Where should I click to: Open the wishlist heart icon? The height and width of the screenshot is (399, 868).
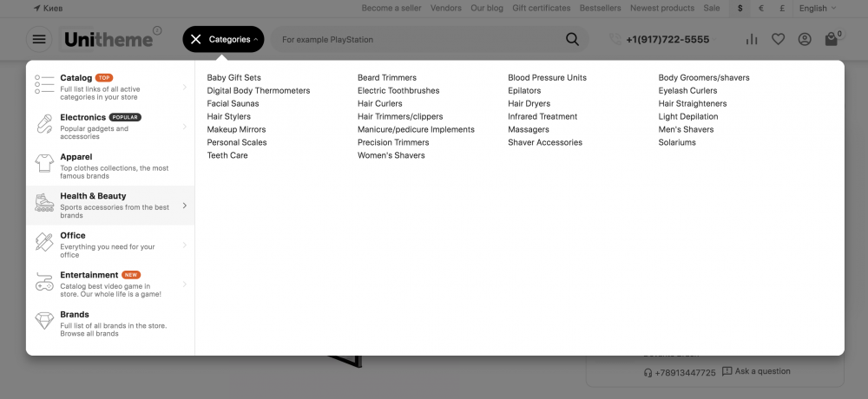pyautogui.click(x=778, y=39)
